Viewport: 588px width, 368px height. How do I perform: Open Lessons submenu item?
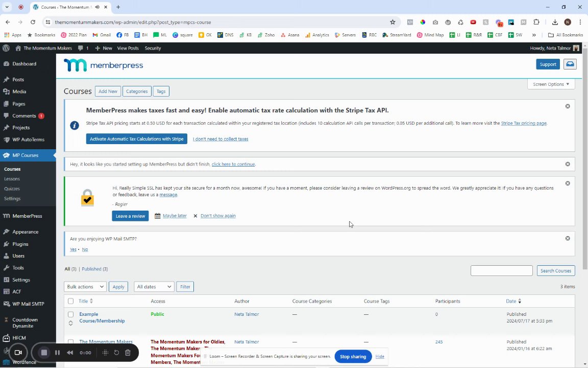pos(12,179)
